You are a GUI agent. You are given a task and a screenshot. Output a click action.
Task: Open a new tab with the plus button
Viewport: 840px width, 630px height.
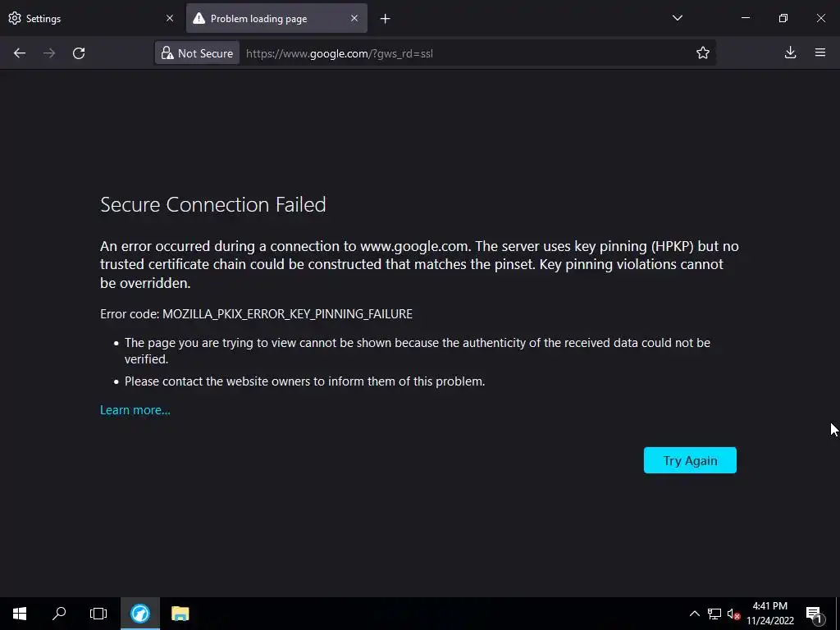(x=386, y=19)
